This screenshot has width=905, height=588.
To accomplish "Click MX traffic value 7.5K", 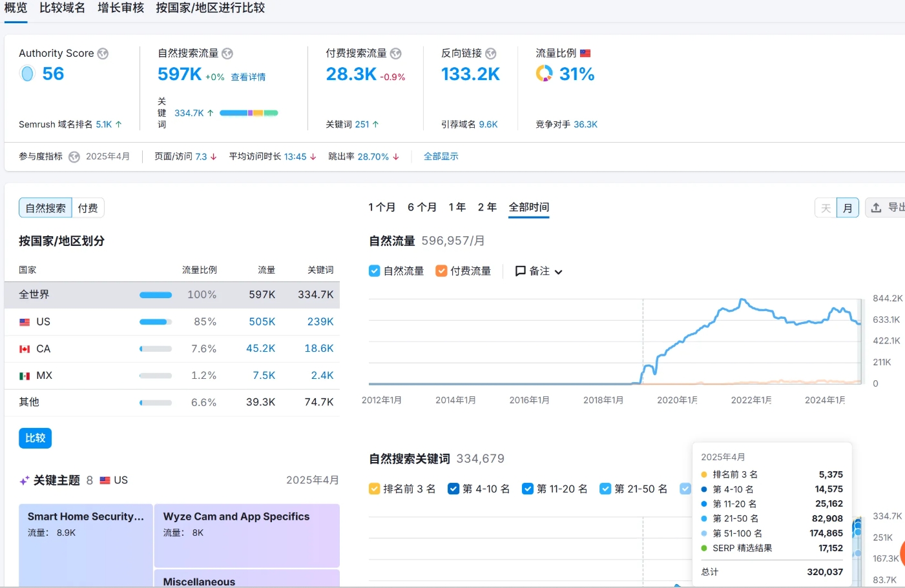I will point(264,376).
